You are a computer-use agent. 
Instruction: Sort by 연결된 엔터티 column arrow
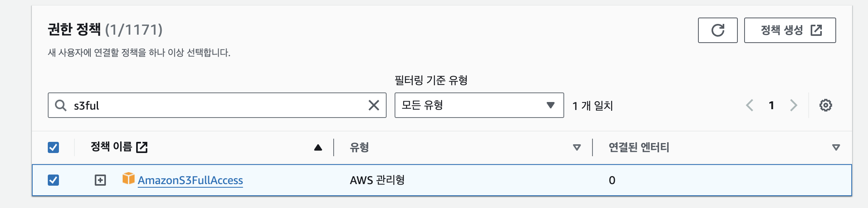point(836,147)
